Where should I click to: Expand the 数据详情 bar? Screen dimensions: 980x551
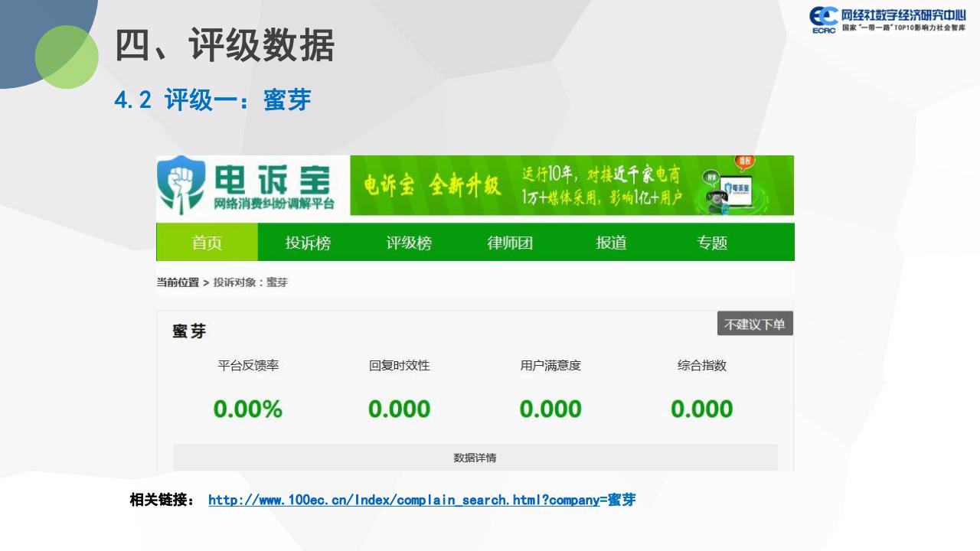pos(475,458)
